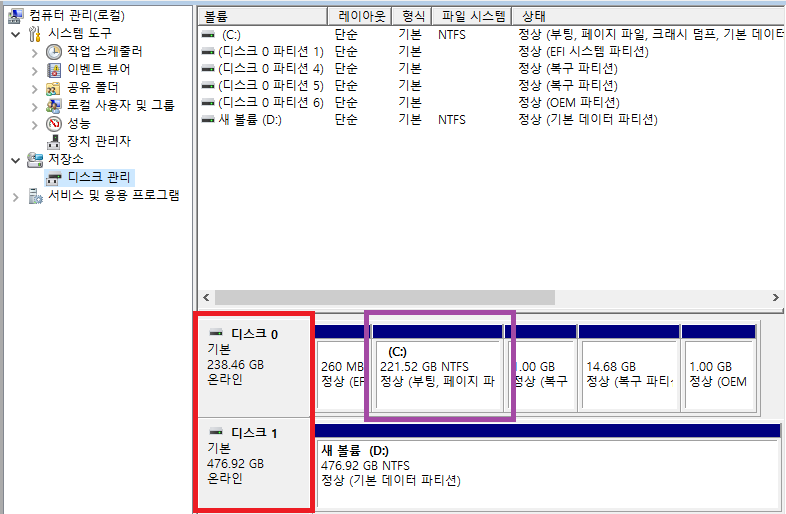
Task: Select (디스크 0 파티션 1) volume name
Action: point(271,52)
